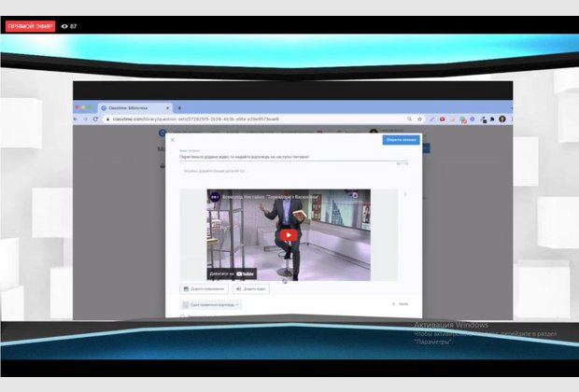Click the 'Додати зображення' add image button
Viewport: 579px width, 392px height.
coord(204,289)
